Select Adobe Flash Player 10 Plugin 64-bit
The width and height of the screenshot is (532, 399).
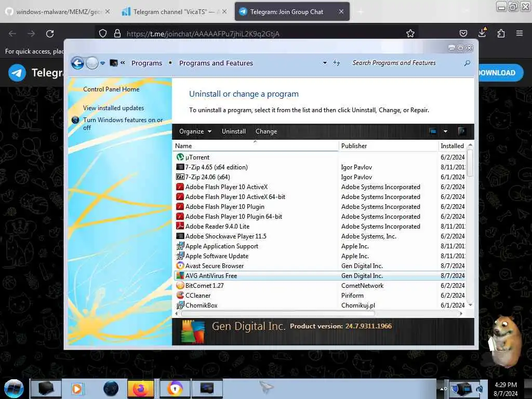coord(233,217)
